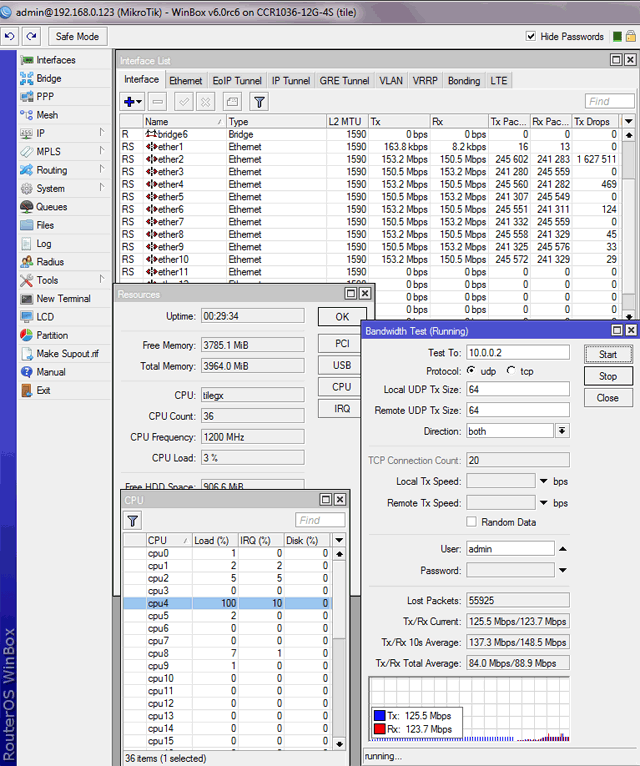The width and height of the screenshot is (640, 766).
Task: Click the PCI button in Resources
Action: tap(342, 343)
